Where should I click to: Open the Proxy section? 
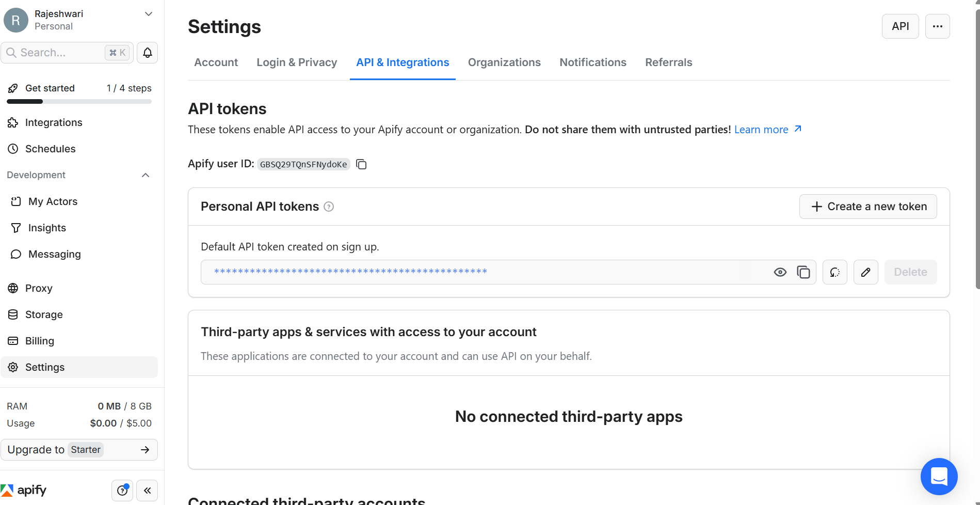39,288
